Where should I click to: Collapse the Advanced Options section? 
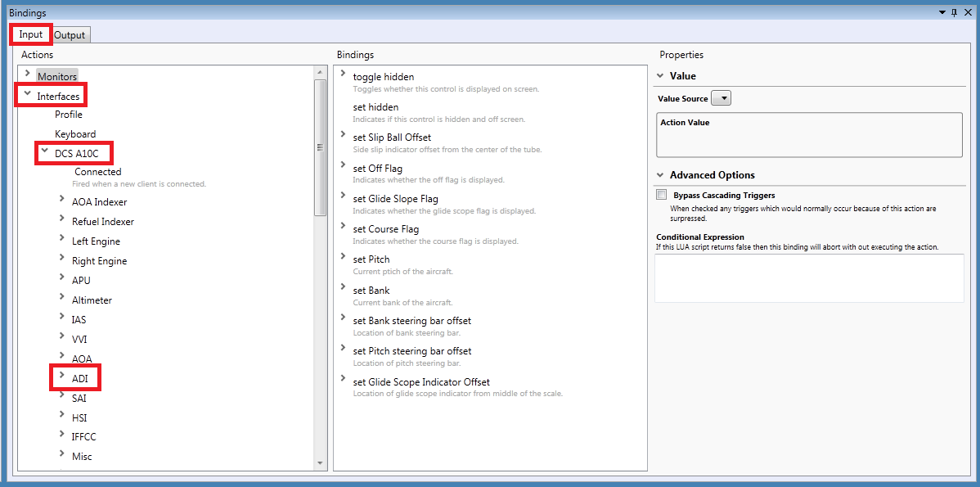[x=661, y=175]
